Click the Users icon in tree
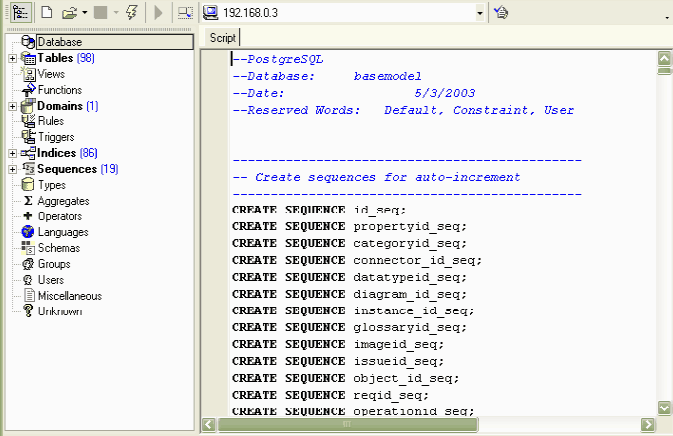673x436 pixels. pos(28,280)
